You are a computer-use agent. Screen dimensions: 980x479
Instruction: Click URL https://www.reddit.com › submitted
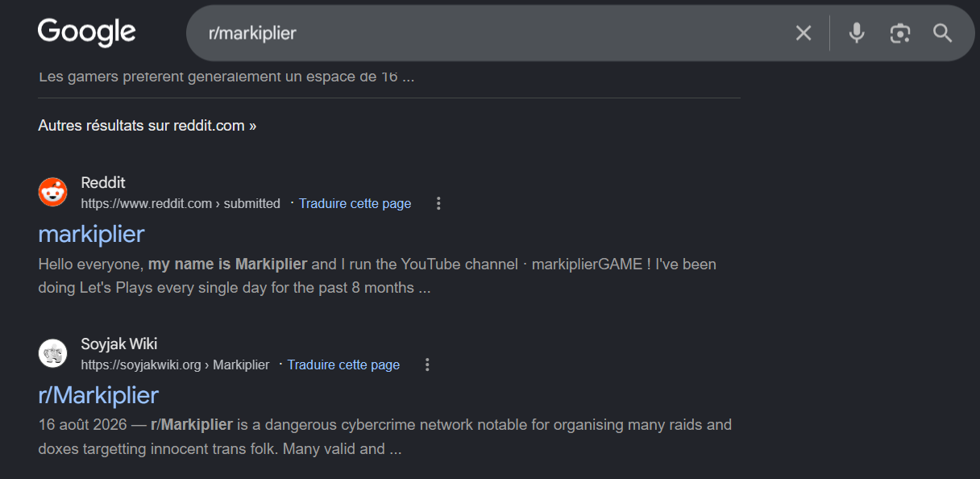(181, 203)
